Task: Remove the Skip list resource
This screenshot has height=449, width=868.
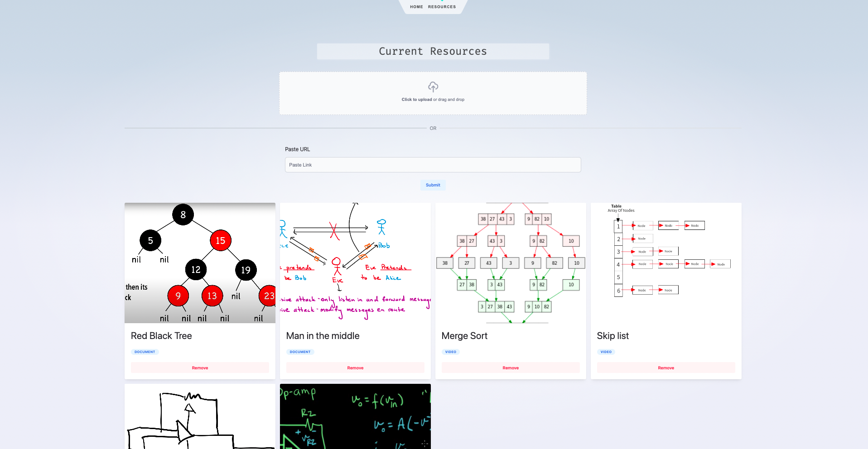Action: tap(666, 368)
